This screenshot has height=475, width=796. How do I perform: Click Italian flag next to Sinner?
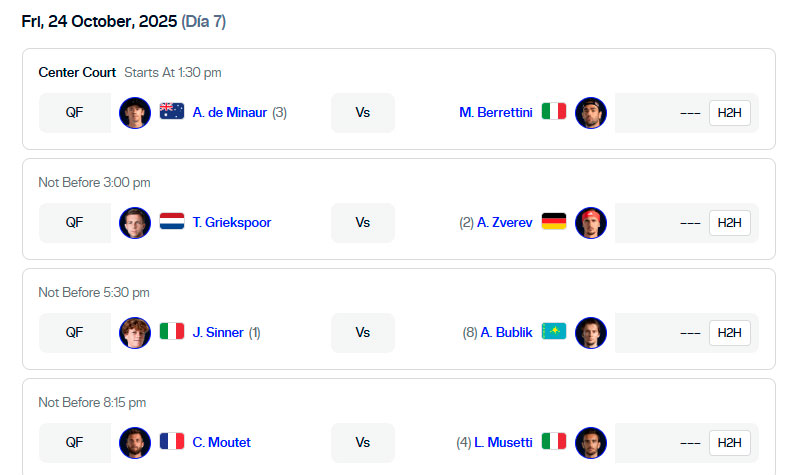pos(172,332)
